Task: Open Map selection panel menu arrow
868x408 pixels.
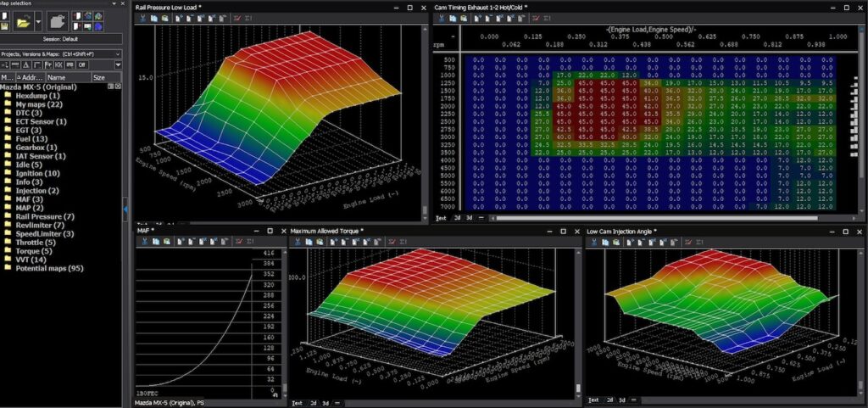Action: 114,3
